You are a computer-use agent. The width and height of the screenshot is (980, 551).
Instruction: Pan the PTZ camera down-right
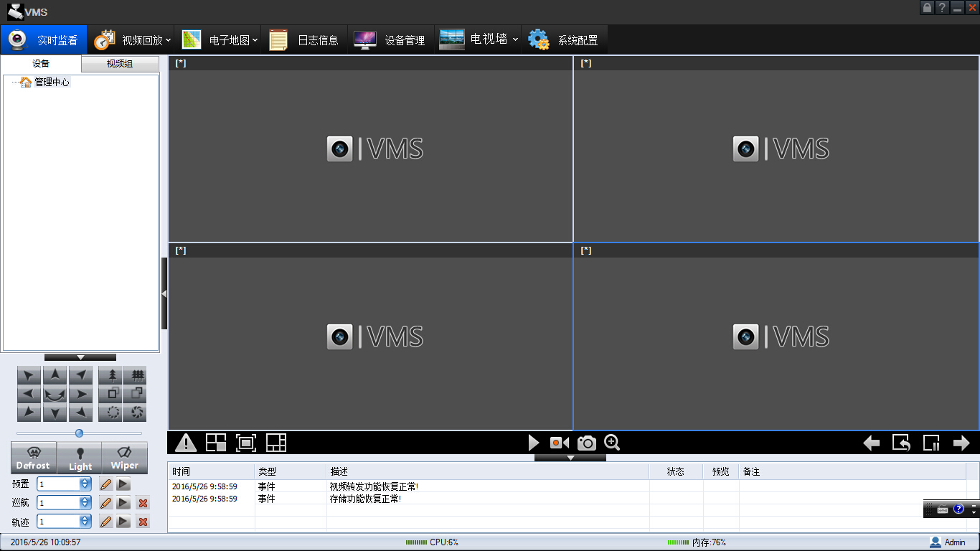click(x=81, y=413)
